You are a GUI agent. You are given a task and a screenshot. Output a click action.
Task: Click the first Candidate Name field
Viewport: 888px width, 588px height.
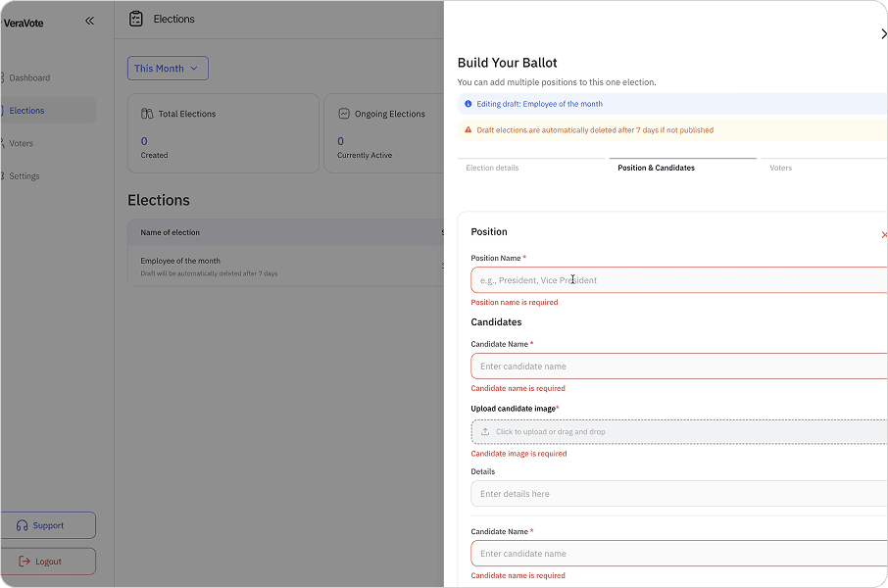click(676, 367)
